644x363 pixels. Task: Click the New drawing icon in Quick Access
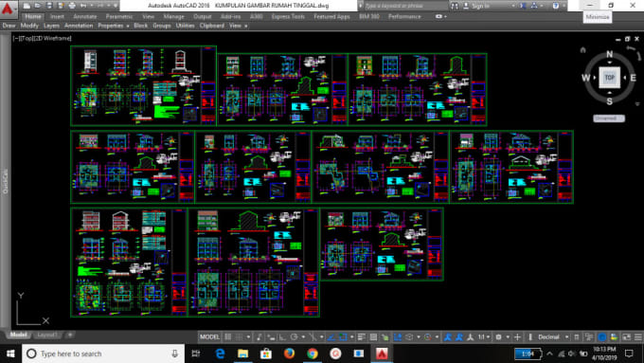click(x=27, y=6)
